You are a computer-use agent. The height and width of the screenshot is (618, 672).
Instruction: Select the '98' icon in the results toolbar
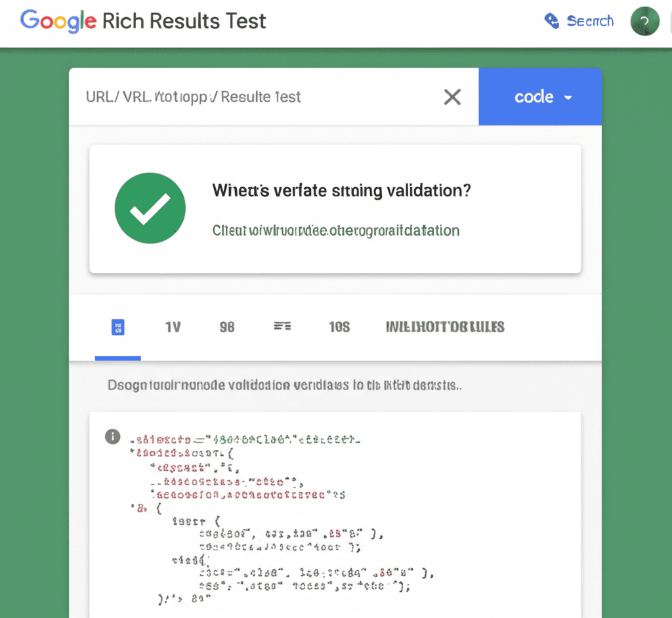coord(226,326)
